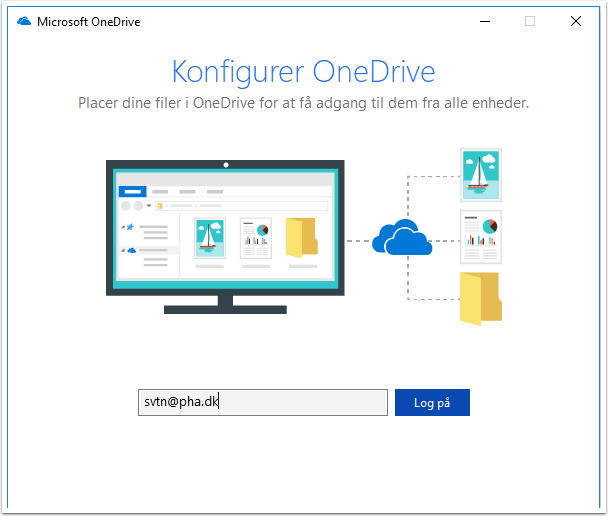Click the Log på sign-in button
The image size is (608, 516).
[x=432, y=402]
